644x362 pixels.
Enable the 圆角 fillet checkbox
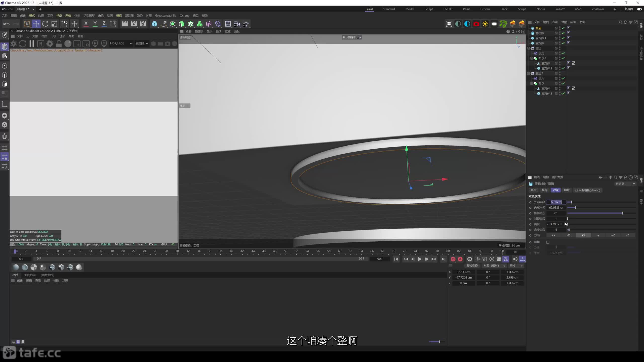pyautogui.click(x=548, y=242)
